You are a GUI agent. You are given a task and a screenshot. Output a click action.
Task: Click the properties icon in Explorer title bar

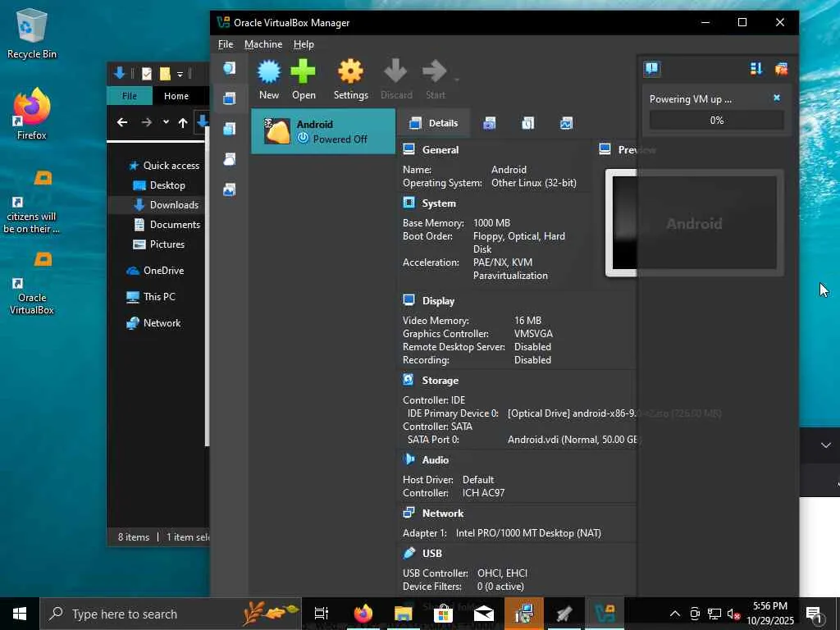pos(146,73)
